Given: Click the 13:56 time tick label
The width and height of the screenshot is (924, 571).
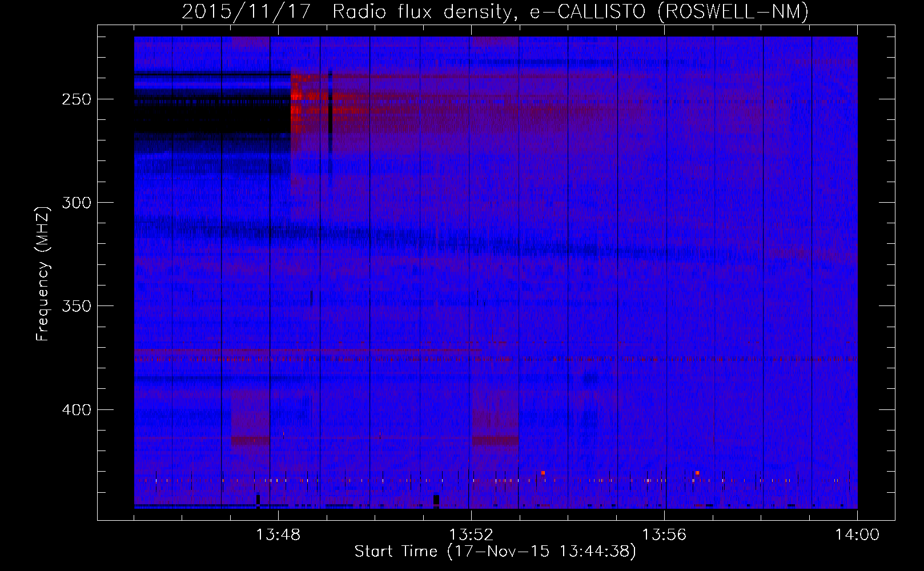Looking at the screenshot, I should (664, 535).
